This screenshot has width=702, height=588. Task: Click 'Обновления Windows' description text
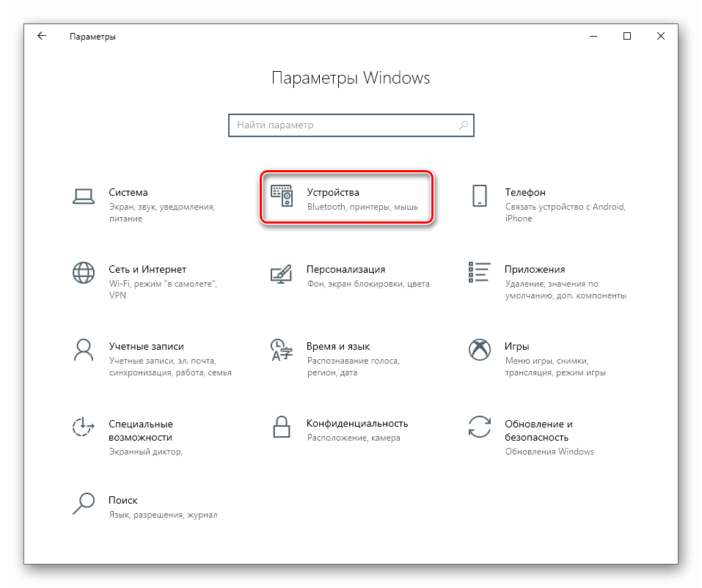549,452
